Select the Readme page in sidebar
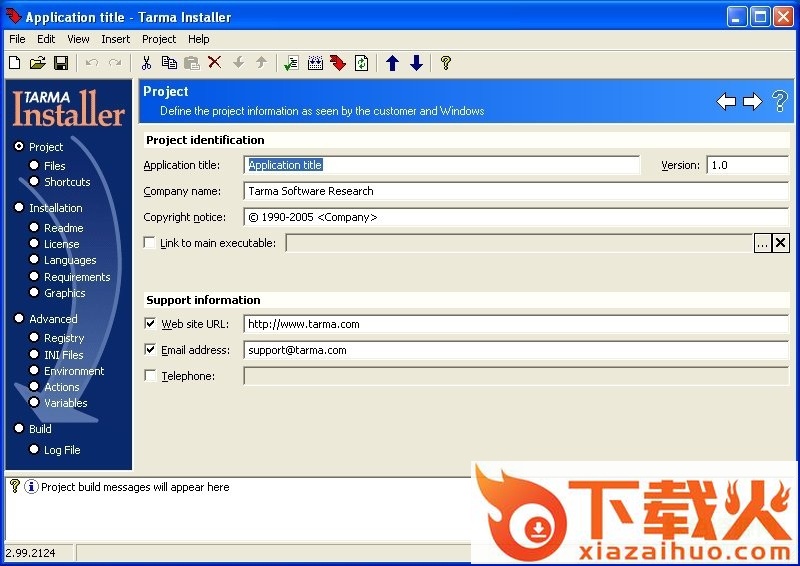Image resolution: width=800 pixels, height=566 pixels. (x=56, y=228)
